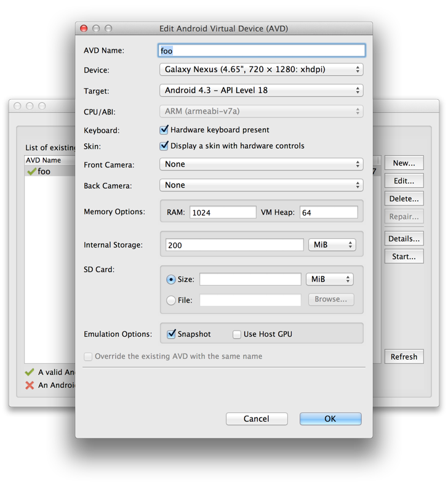Image resolution: width=448 pixels, height=487 pixels.
Task: Click Delete... in the AVD Manager window
Action: 404,198
